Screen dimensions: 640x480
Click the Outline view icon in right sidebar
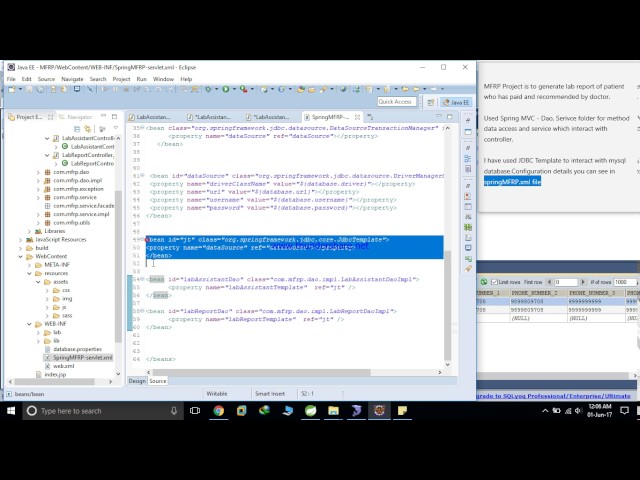click(468, 158)
